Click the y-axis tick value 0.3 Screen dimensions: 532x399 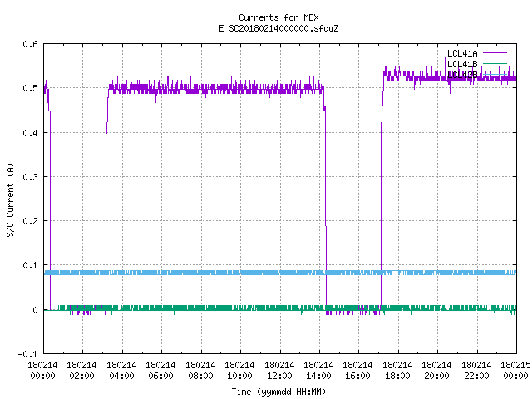30,177
